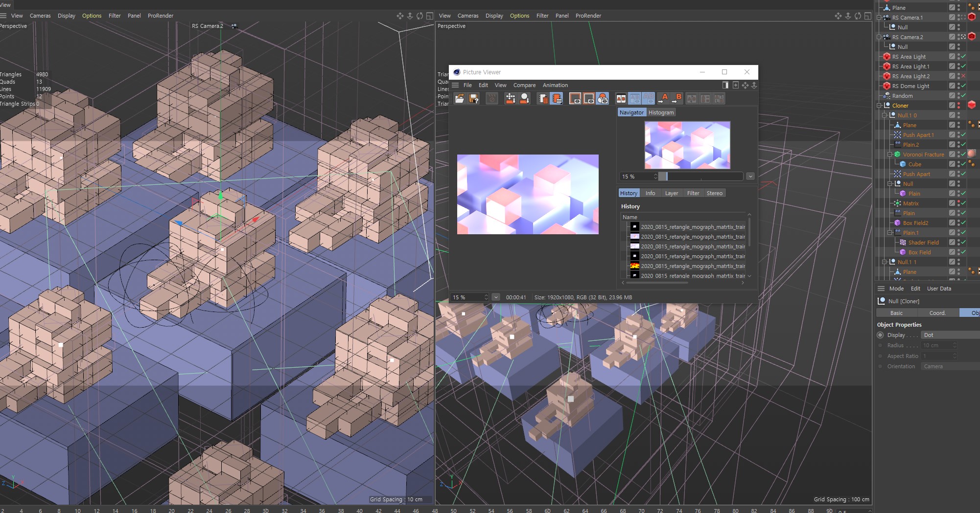The width and height of the screenshot is (980, 513).
Task: Toggle Display parameter animation radio button
Action: point(880,335)
